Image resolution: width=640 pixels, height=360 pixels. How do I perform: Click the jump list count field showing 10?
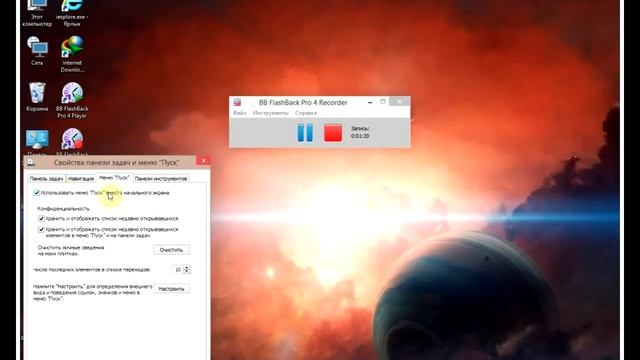(177, 270)
